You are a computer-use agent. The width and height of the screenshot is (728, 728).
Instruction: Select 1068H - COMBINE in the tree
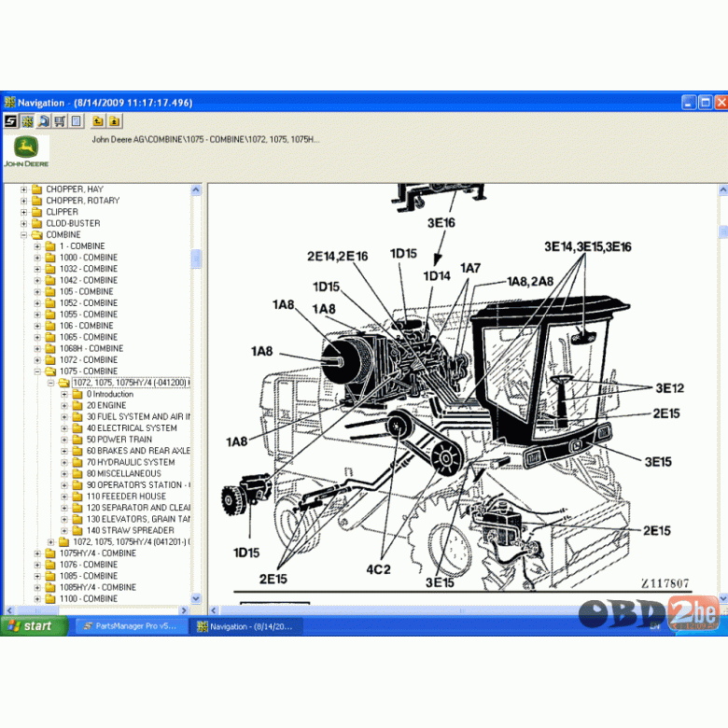click(x=91, y=349)
